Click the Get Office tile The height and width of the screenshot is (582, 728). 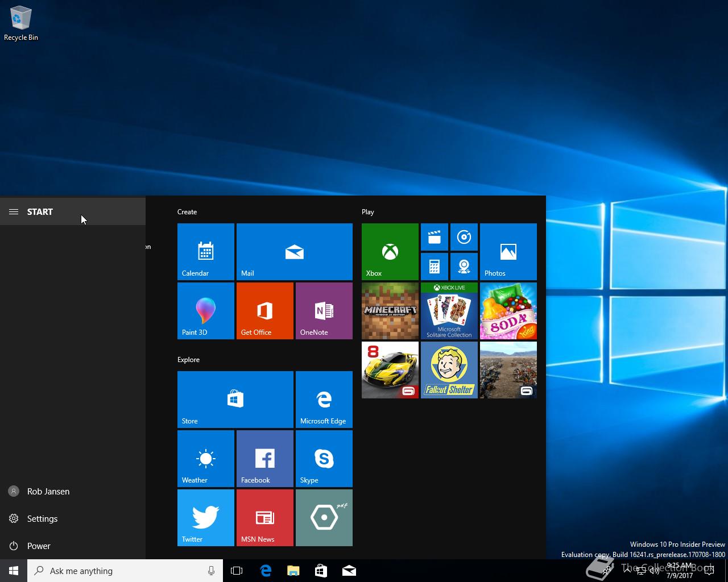265,311
